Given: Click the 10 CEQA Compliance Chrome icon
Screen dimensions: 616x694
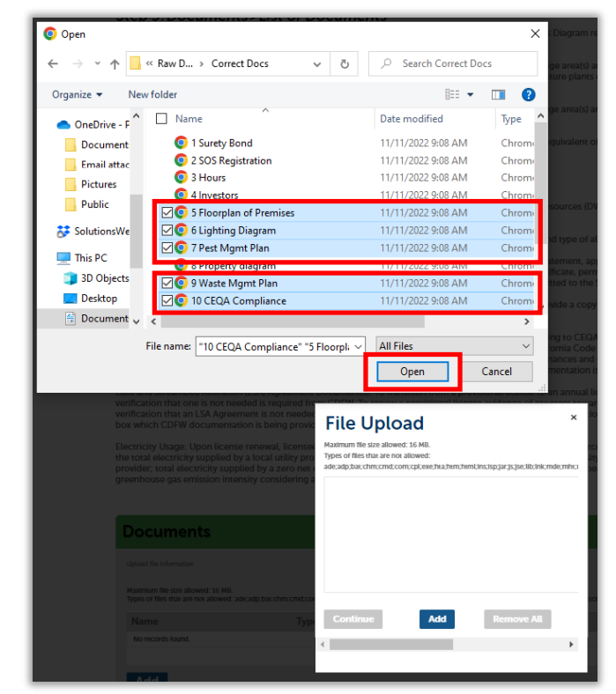Looking at the screenshot, I should pyautogui.click(x=181, y=300).
